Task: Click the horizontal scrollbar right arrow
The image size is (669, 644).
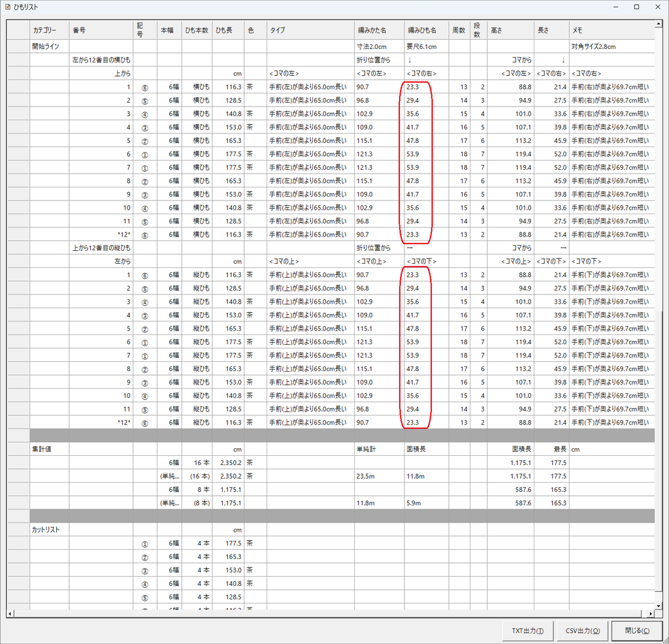Action: [x=651, y=614]
